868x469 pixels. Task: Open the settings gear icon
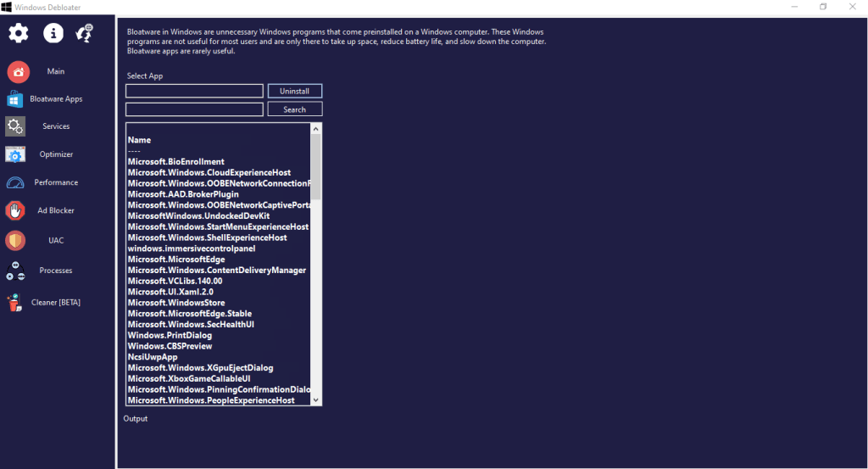coord(19,33)
